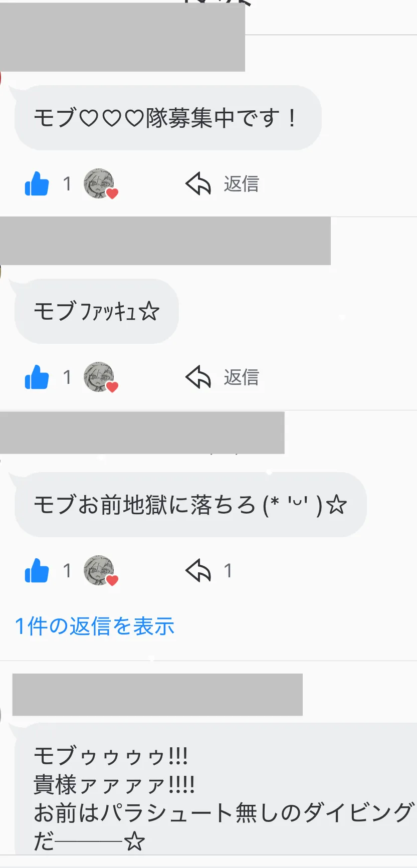Viewport: 417px width, 868px height.
Task: Click reply count under 地獄に落ちろ comment
Action: (228, 571)
